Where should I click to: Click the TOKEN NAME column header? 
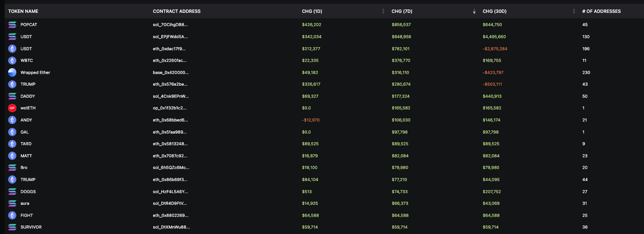pyautogui.click(x=23, y=11)
